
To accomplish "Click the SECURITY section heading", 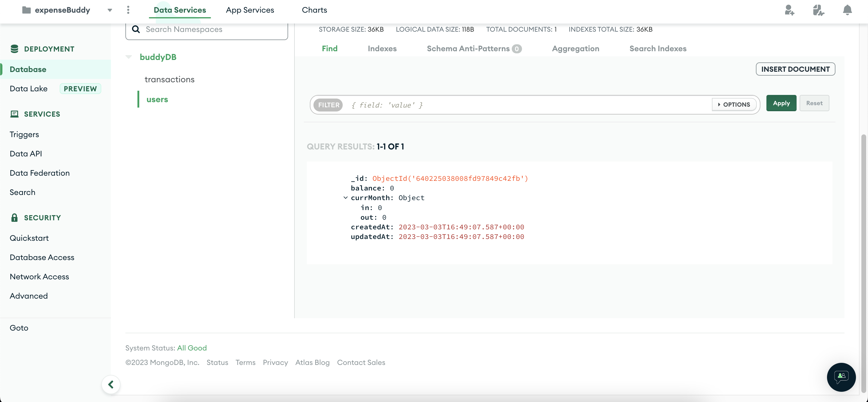I will (42, 217).
